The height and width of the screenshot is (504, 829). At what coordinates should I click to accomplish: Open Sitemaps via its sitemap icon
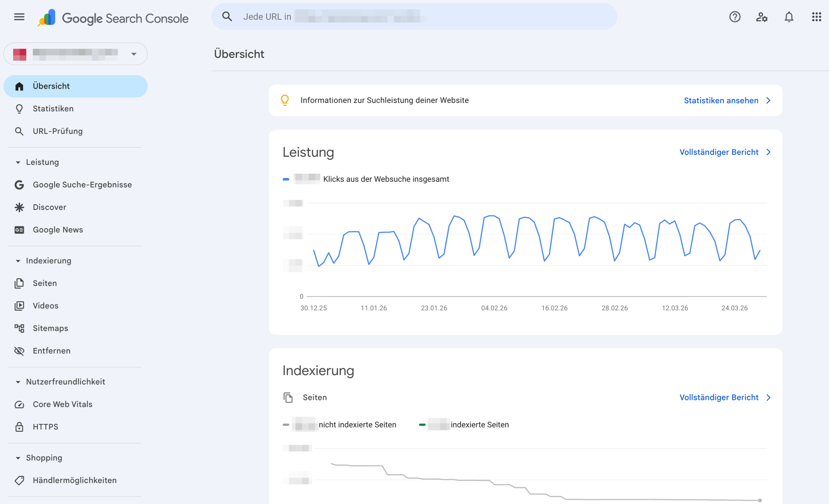[x=19, y=328]
